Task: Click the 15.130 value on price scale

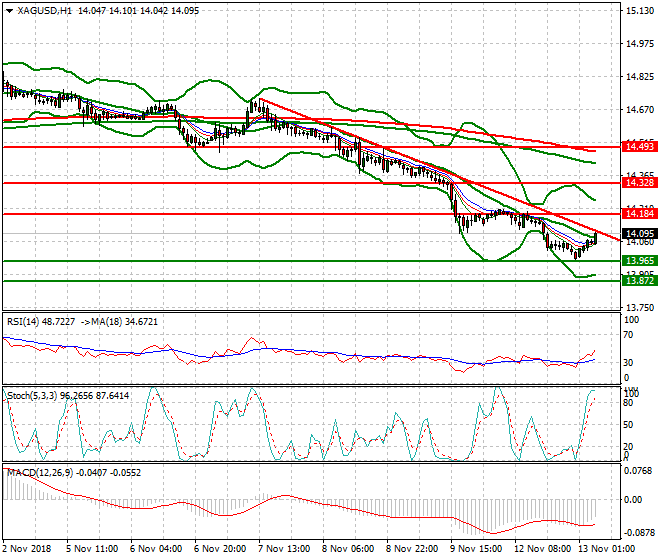Action: click(640, 11)
